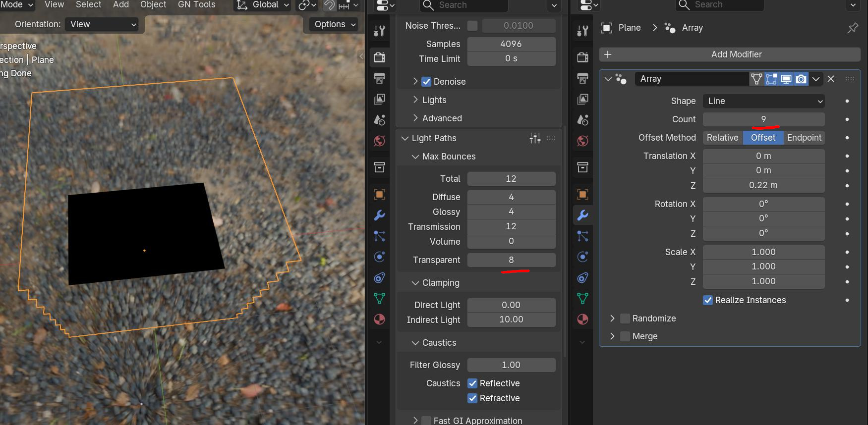Select Modifiers wrench tab in Array modifier editor
The height and width of the screenshot is (425, 868).
click(x=582, y=215)
